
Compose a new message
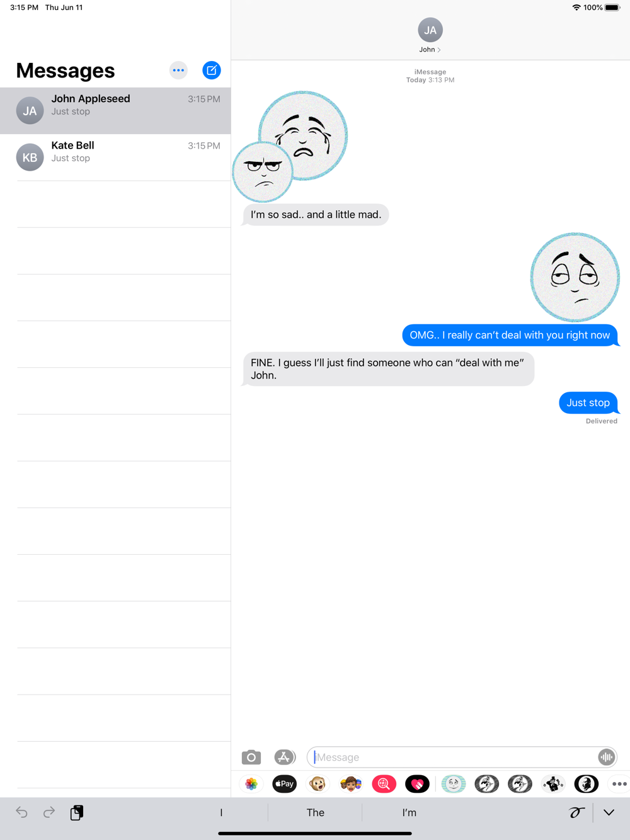pos(212,71)
